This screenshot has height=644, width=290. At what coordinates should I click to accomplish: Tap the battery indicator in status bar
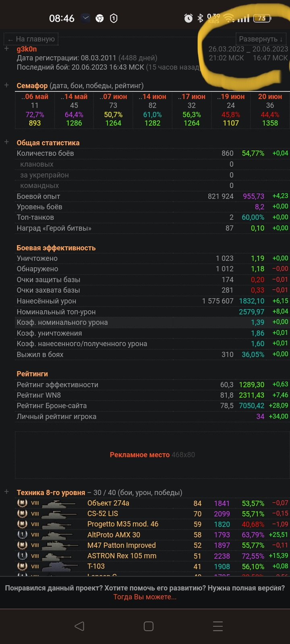pos(262,18)
